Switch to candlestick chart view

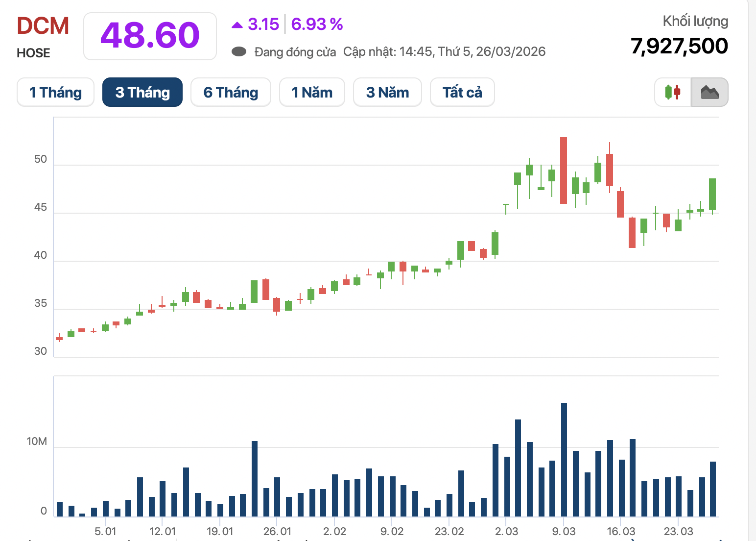coord(673,92)
